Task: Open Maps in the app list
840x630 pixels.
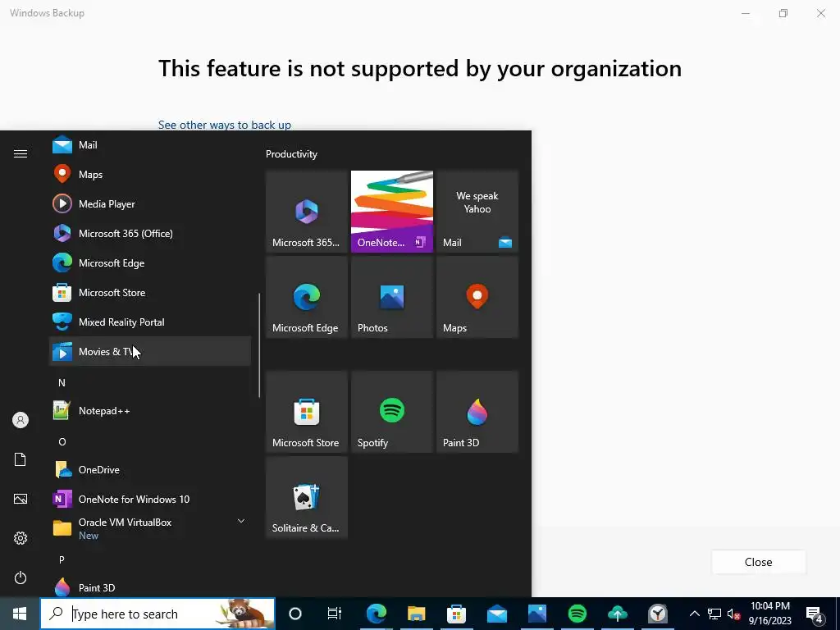Action: coord(150,175)
